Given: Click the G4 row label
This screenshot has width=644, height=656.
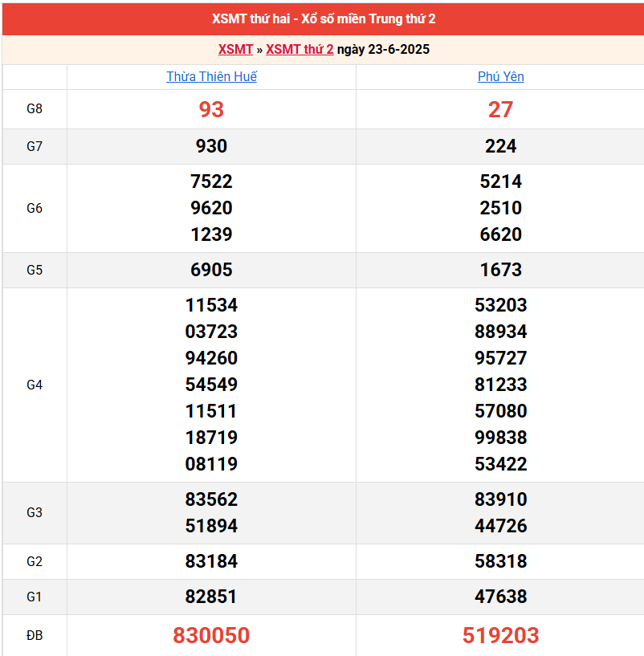Looking at the screenshot, I should pos(35,385).
